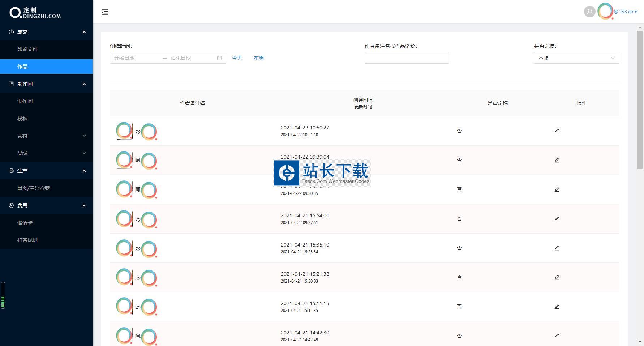Filter by 本周 quick link
644x346 pixels.
pyautogui.click(x=259, y=58)
